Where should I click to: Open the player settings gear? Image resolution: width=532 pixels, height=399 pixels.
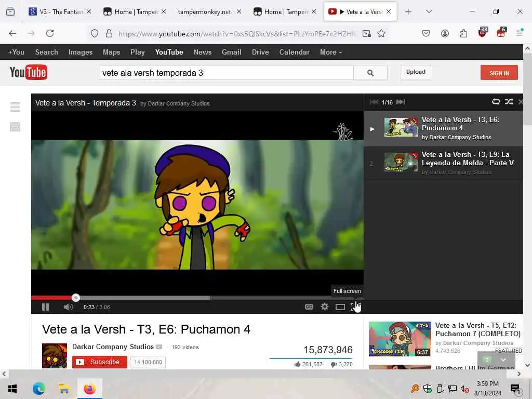tap(325, 307)
